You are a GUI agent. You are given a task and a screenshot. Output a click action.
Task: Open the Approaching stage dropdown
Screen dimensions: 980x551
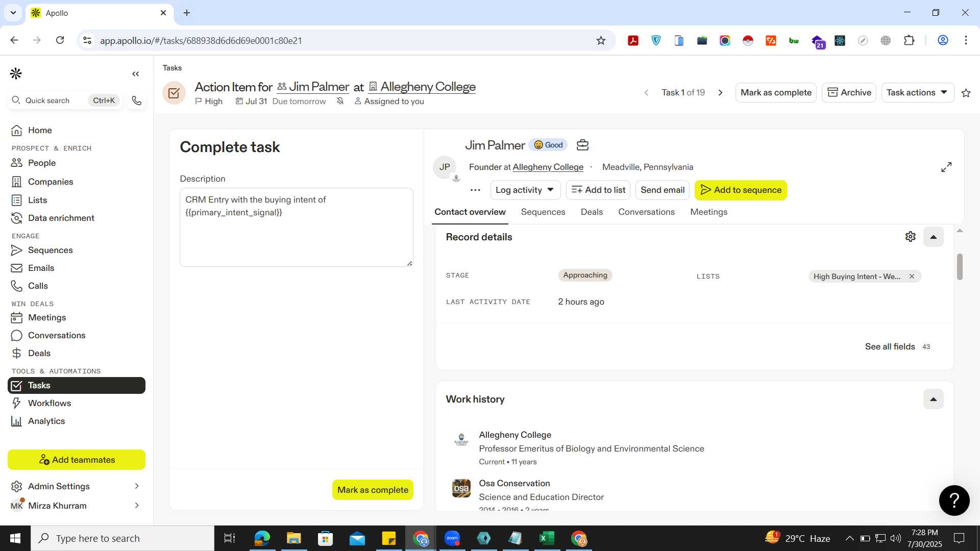(x=585, y=275)
